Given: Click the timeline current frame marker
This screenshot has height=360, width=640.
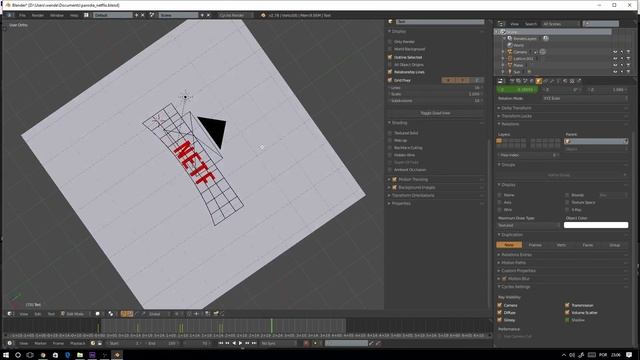Looking at the screenshot, I should [271, 326].
